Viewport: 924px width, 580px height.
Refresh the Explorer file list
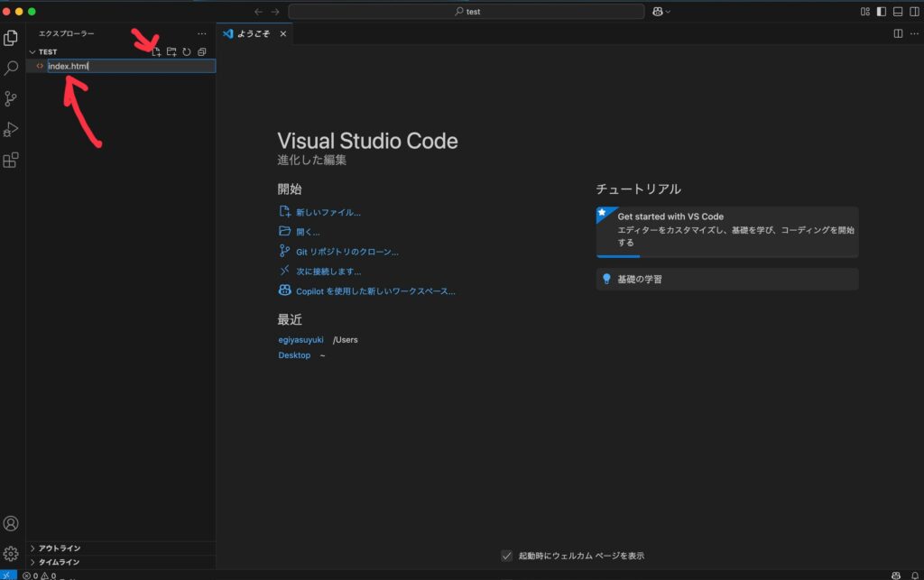[187, 51]
